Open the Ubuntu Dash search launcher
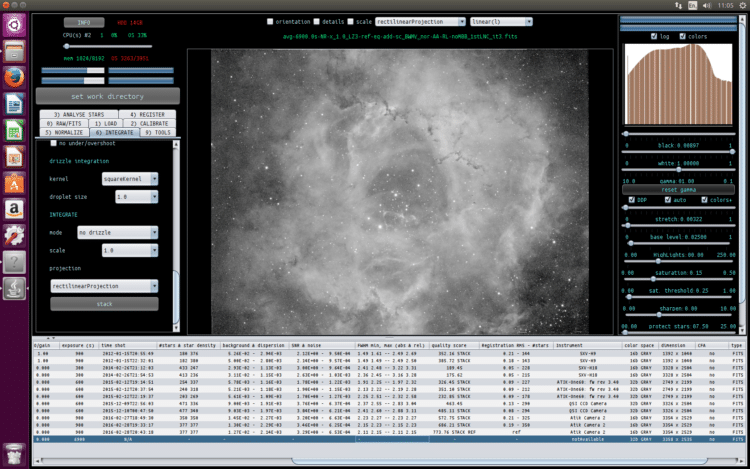Image resolution: width=750 pixels, height=469 pixels. point(14,25)
